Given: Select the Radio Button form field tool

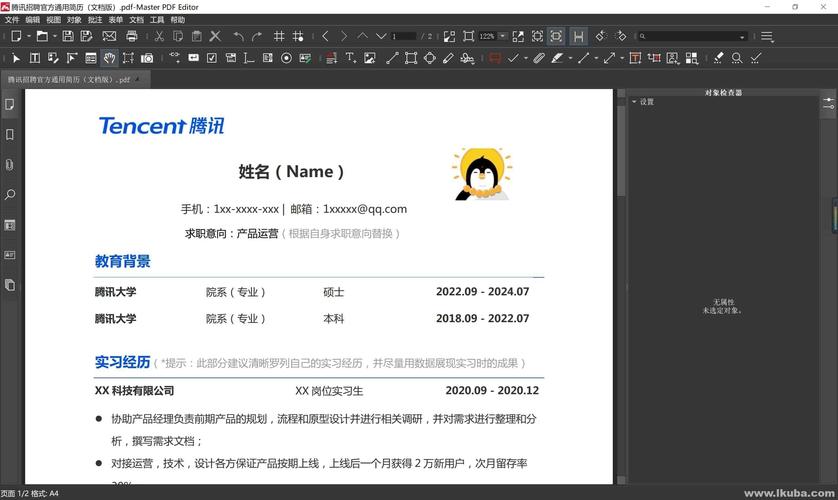Looking at the screenshot, I should (286, 58).
